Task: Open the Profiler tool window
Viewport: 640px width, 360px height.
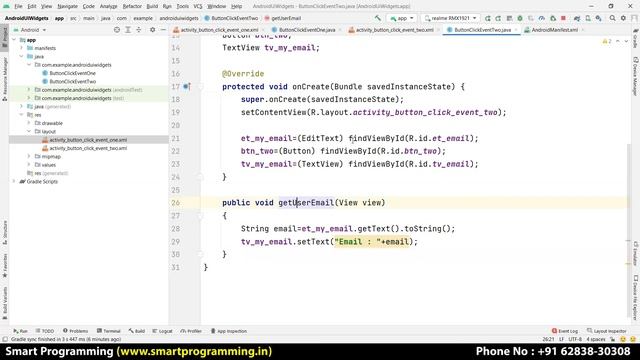Action: (x=191, y=331)
